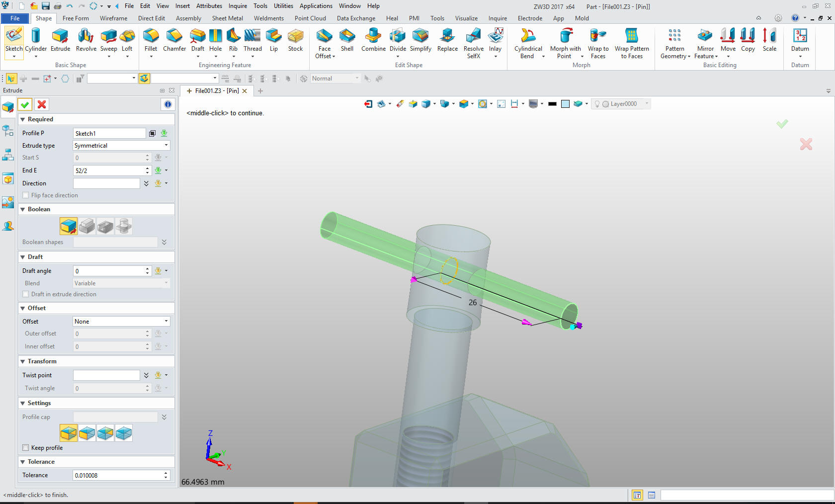Open the Free Form ribbon tab
This screenshot has height=504, width=835.
(x=76, y=18)
